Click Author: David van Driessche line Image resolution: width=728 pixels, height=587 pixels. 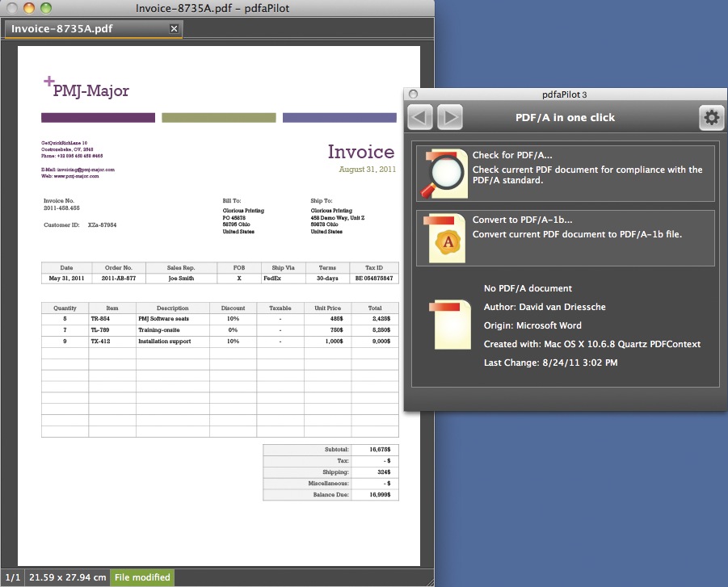545,307
